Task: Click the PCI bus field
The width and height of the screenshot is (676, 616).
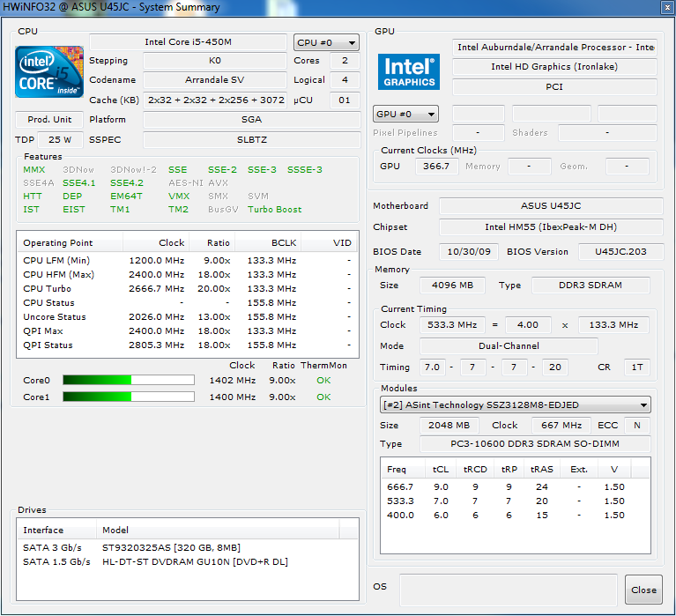Action: pos(554,87)
